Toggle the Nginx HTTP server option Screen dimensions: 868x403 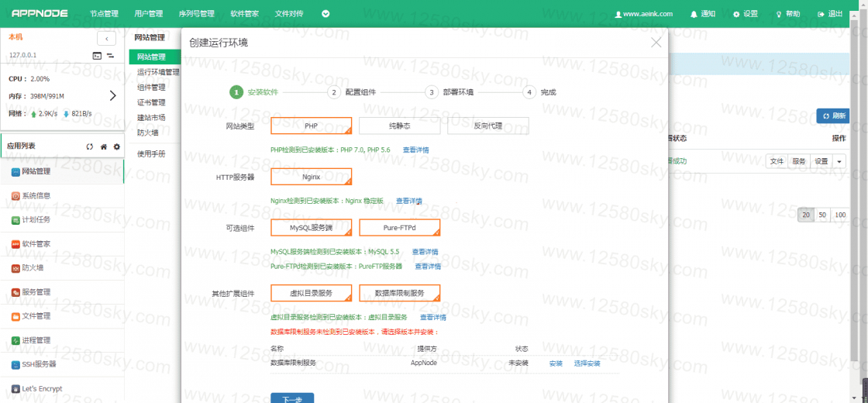point(311,177)
